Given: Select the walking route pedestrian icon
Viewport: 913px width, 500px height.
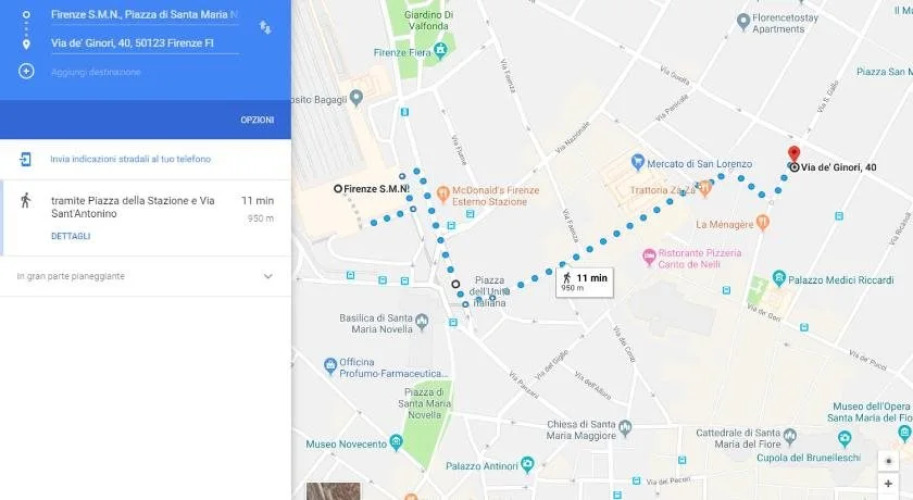Looking at the screenshot, I should pos(26,200).
